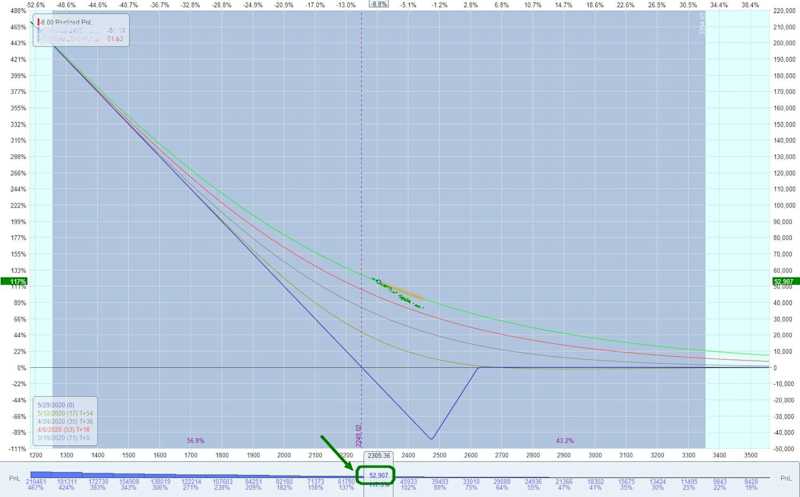Select the T+54 date line in the legend
Screen dimensions: 800x497
[x=65, y=413]
